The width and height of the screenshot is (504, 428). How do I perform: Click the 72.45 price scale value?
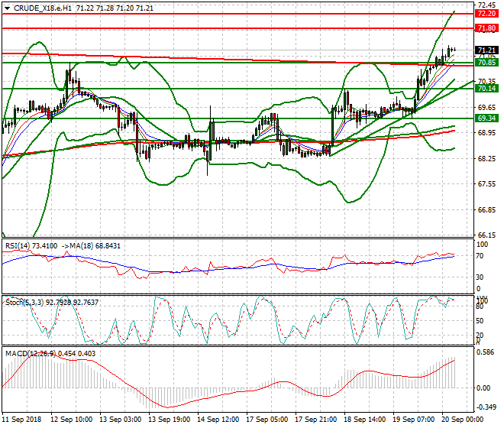point(486,5)
